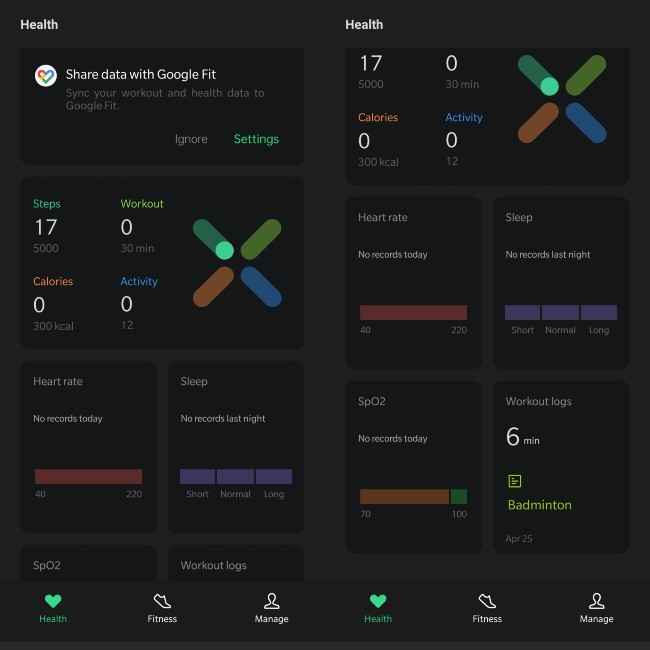Screen dimensions: 650x650
Task: Tap Short sleep segment in left screen
Action: (x=197, y=476)
